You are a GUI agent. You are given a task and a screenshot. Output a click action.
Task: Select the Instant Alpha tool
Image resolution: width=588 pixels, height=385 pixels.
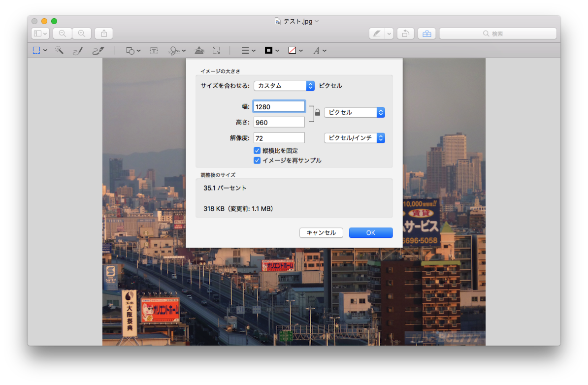[59, 50]
